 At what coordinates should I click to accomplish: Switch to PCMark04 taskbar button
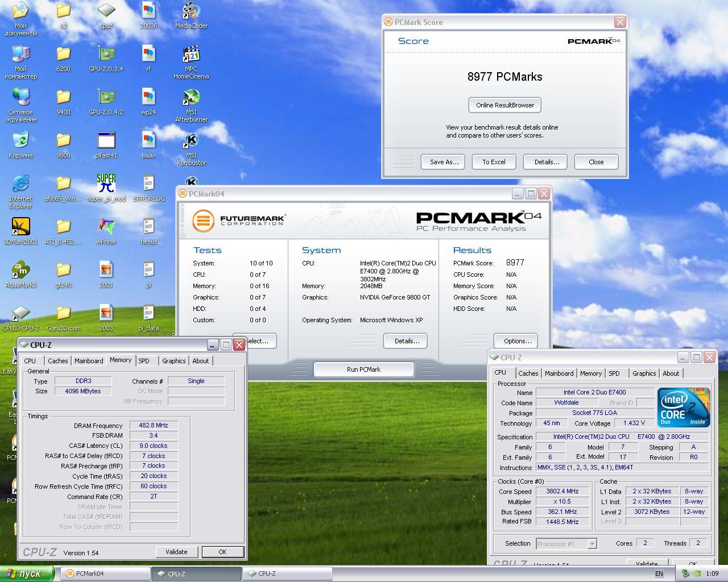click(106, 573)
